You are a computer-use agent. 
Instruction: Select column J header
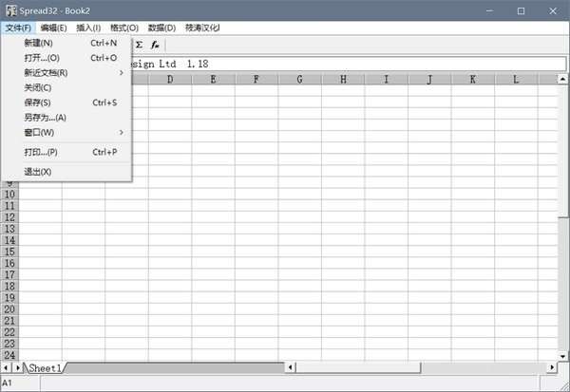click(x=429, y=79)
